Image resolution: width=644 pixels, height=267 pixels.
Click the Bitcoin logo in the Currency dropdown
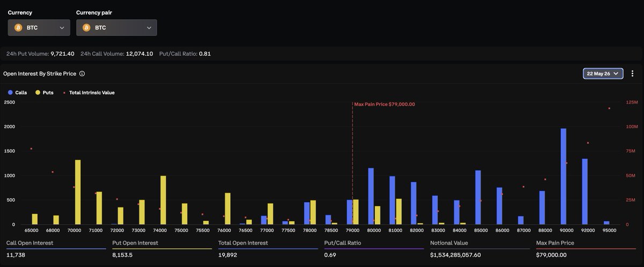[x=18, y=27]
